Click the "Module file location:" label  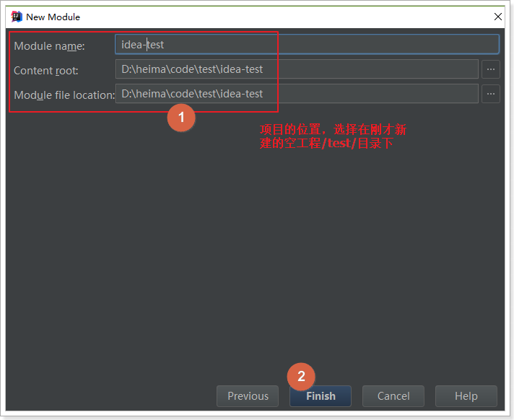click(64, 95)
